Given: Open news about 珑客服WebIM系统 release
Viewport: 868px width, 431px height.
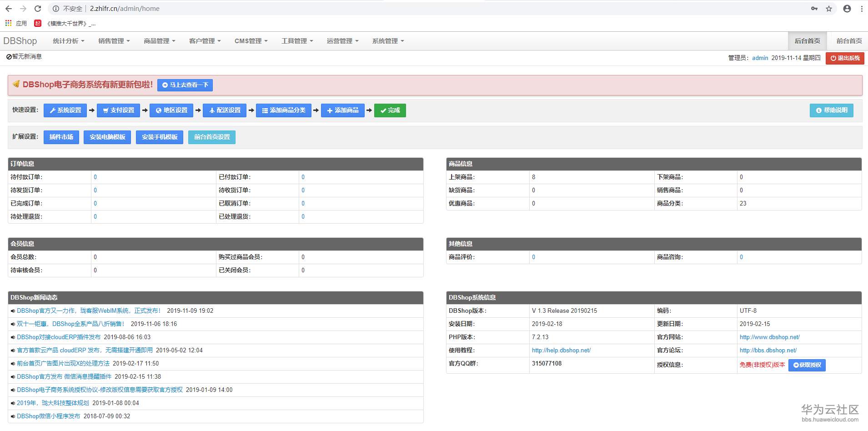Looking at the screenshot, I should coord(89,311).
